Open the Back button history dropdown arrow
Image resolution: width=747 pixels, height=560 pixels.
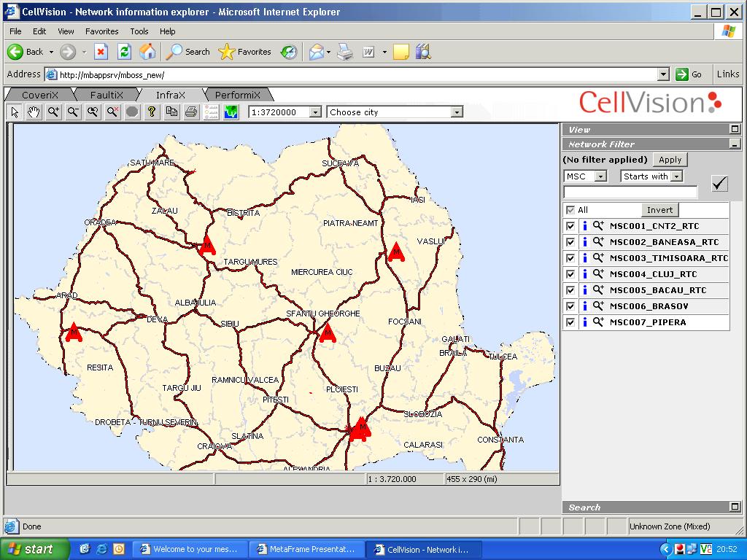(51, 52)
